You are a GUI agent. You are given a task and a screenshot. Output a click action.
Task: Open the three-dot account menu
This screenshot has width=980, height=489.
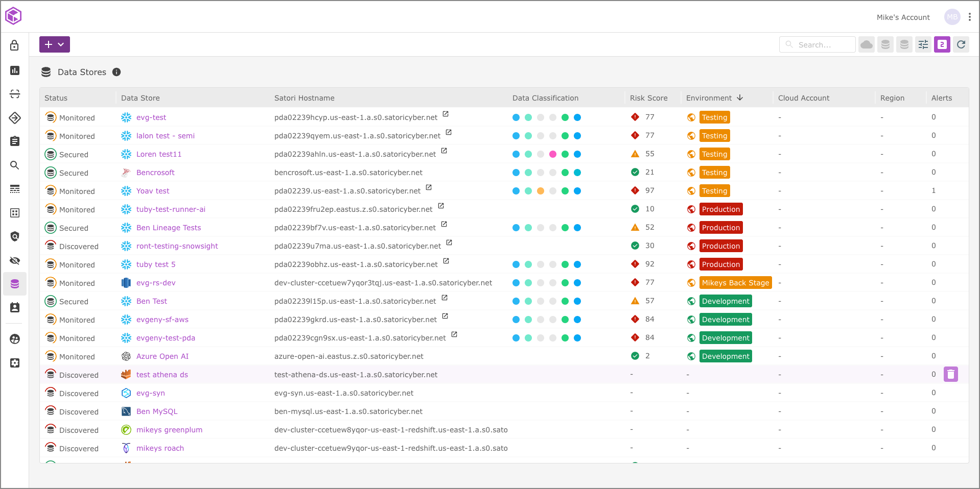[x=969, y=17]
